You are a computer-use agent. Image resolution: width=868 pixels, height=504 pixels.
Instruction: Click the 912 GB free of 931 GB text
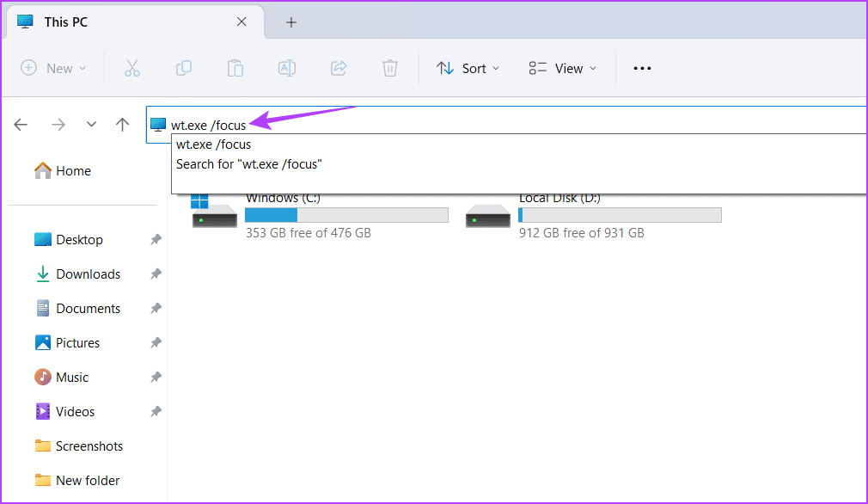[x=582, y=233]
